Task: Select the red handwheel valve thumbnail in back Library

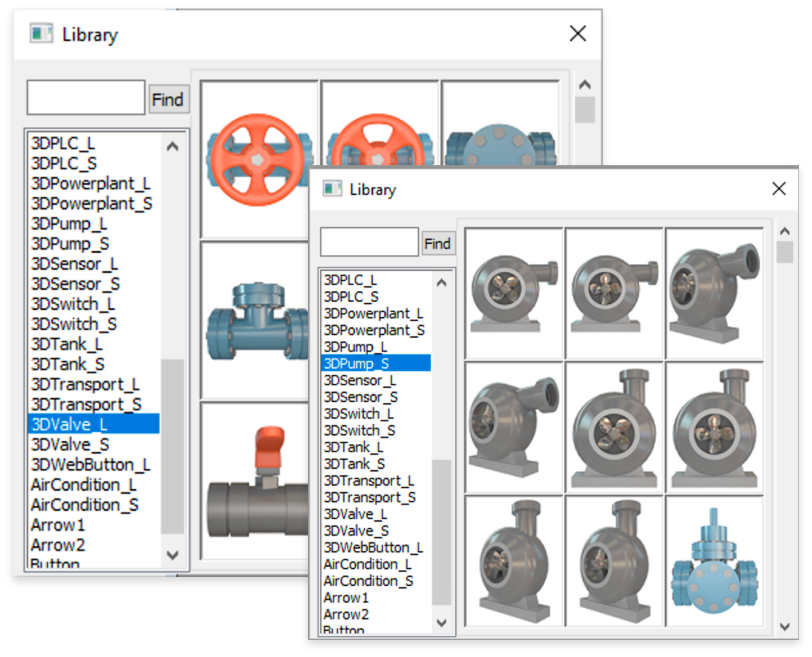Action: tap(258, 159)
